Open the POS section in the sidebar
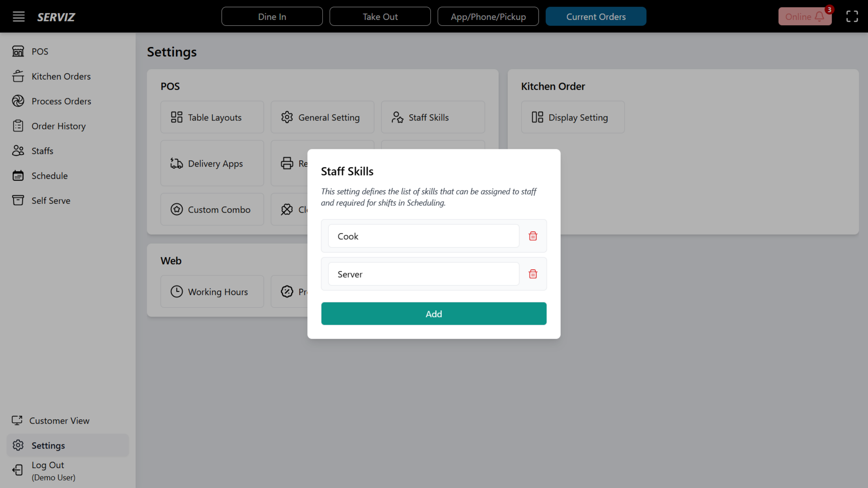This screenshot has height=488, width=868. pyautogui.click(x=40, y=51)
